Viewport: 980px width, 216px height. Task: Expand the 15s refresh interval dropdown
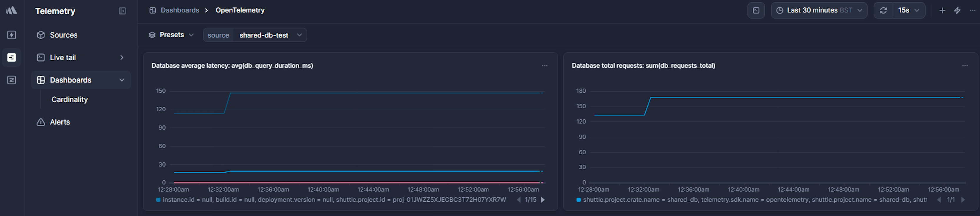point(908,10)
